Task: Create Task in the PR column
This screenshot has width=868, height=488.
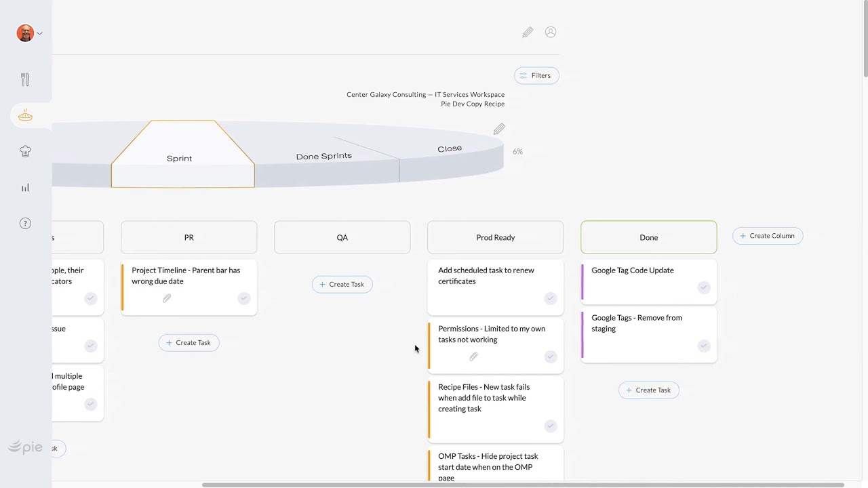Action: coord(189,342)
